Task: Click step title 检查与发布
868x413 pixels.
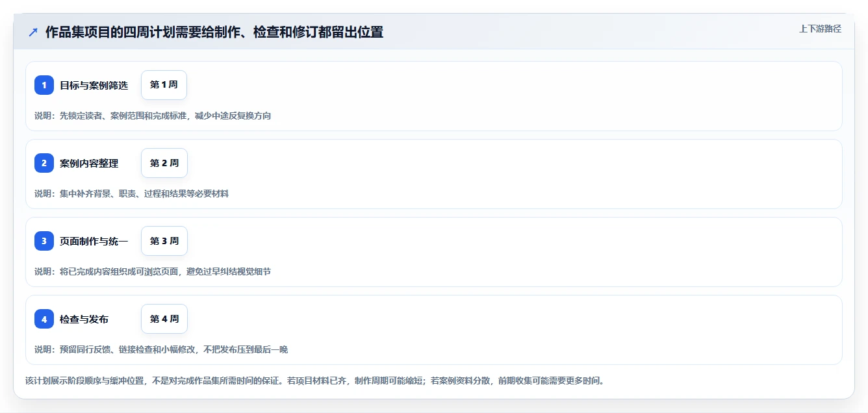Action: 84,319
